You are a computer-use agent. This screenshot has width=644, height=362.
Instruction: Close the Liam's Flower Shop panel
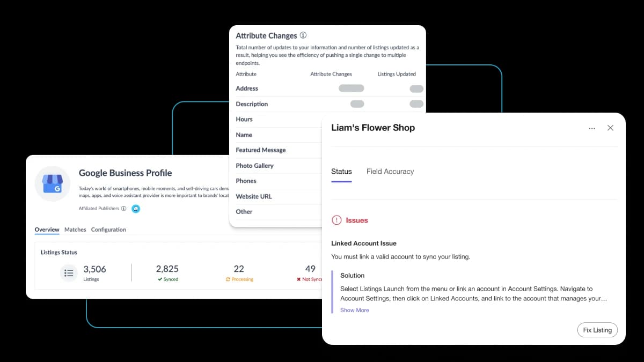pyautogui.click(x=610, y=128)
